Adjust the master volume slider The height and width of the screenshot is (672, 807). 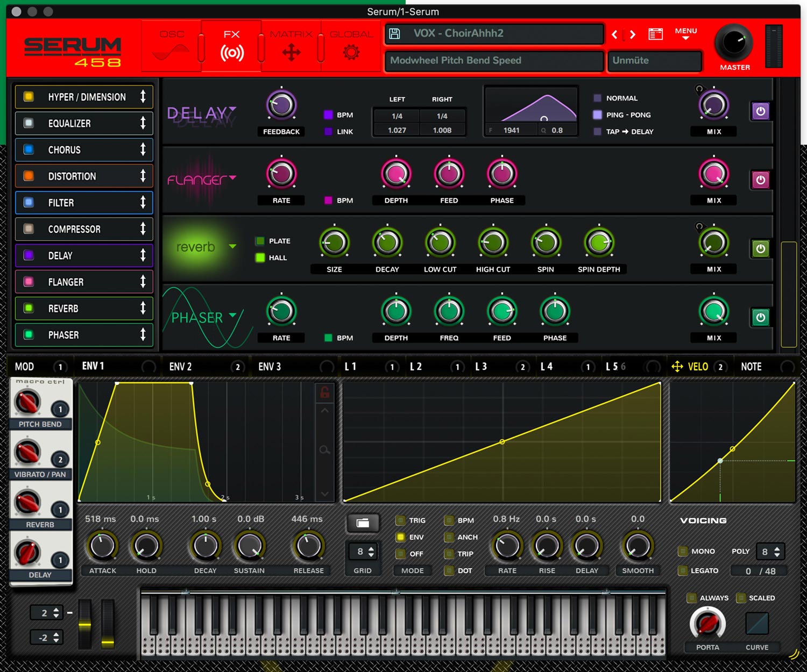point(775,46)
